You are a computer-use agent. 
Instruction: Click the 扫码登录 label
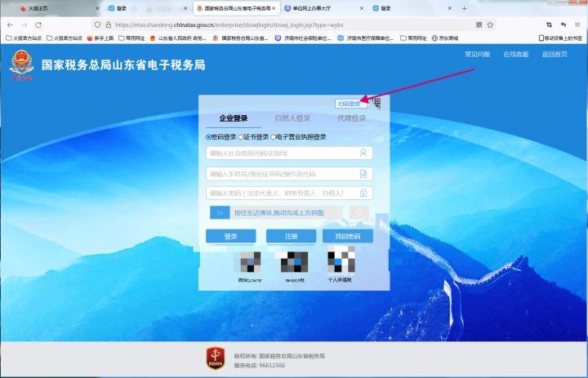tap(350, 104)
